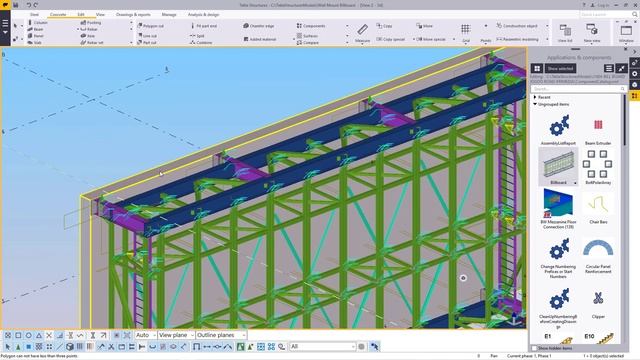Select Circular Panel Reinforcement component
The height and width of the screenshot is (360, 640).
pyautogui.click(x=598, y=256)
